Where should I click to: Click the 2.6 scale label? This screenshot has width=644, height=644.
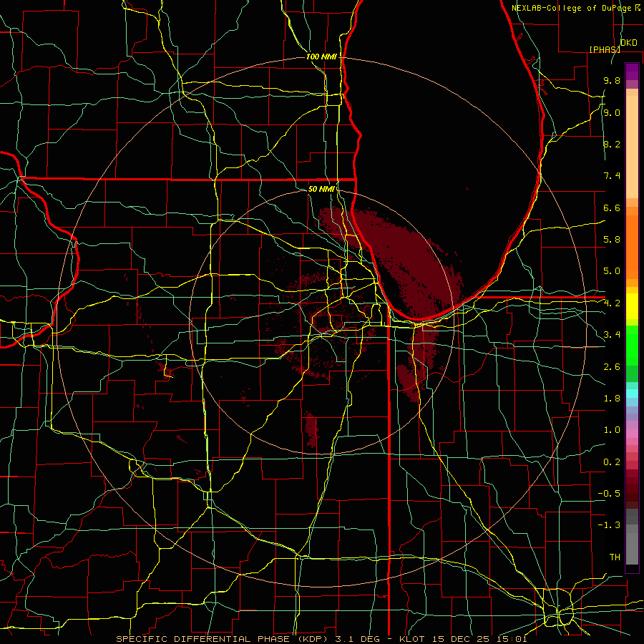(612, 367)
